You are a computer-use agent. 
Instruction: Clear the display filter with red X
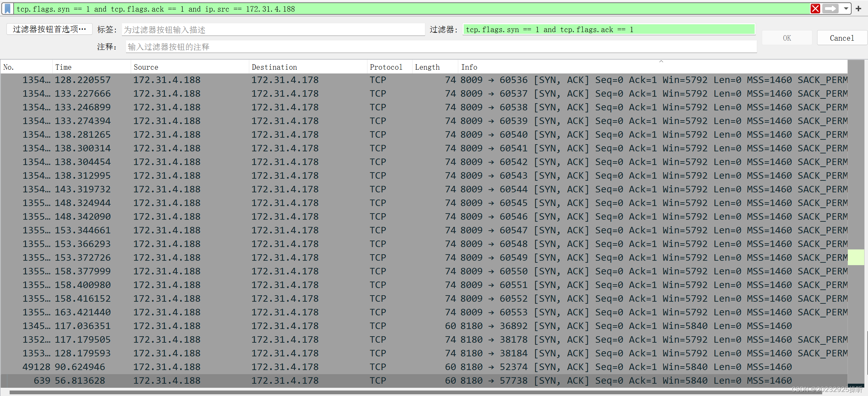815,9
